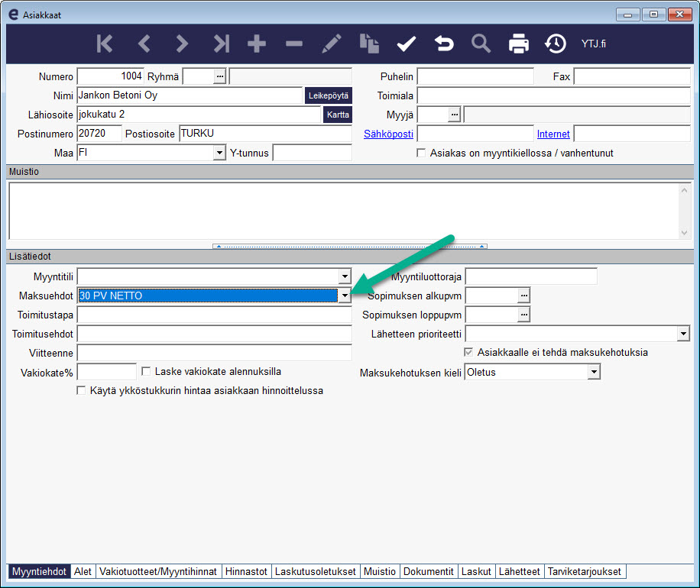This screenshot has width=700, height=588.
Task: Expand the Myyntitili dropdown
Action: (x=345, y=276)
